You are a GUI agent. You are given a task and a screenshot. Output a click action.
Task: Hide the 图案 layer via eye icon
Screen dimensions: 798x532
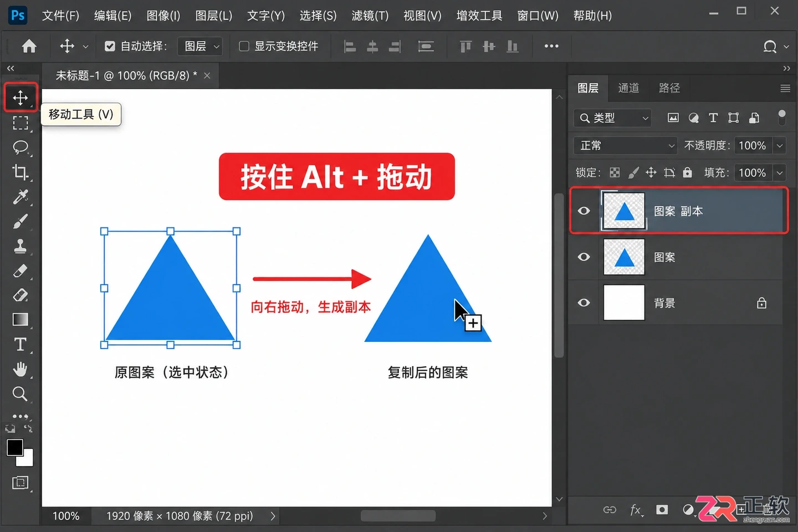pyautogui.click(x=584, y=257)
